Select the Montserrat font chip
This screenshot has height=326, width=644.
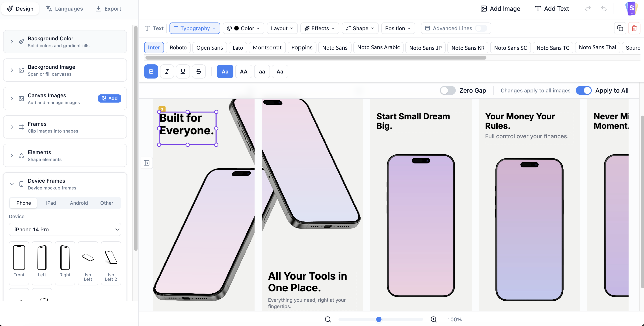(267, 47)
